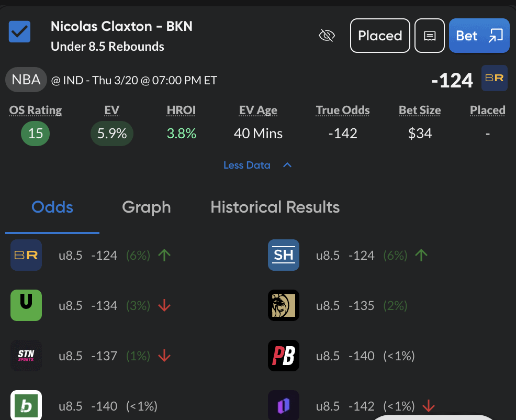
Task: Open the BetMGM lion logo
Action: tap(283, 305)
